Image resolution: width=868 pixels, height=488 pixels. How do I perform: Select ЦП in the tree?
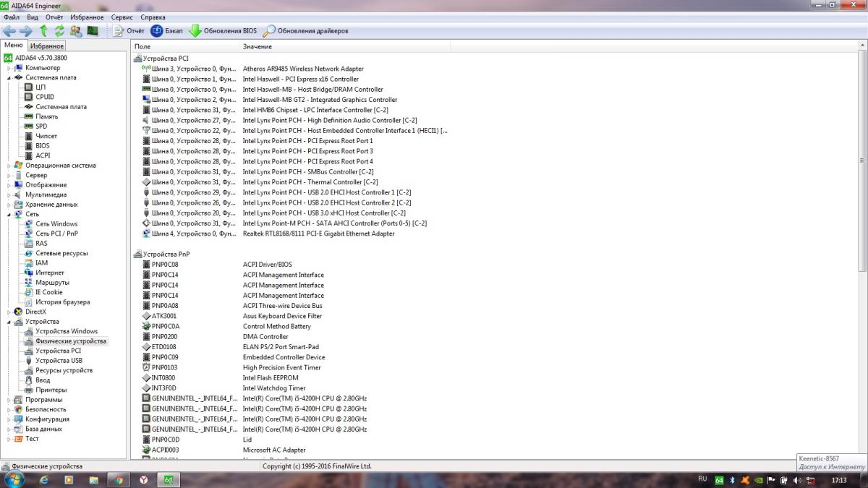(x=41, y=87)
